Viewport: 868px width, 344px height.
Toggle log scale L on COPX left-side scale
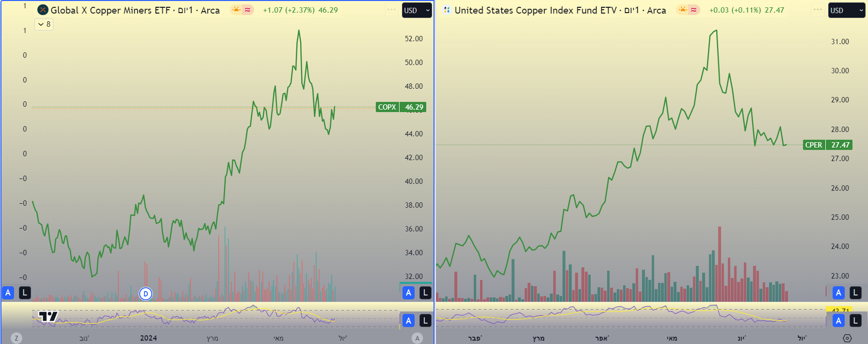[x=25, y=293]
